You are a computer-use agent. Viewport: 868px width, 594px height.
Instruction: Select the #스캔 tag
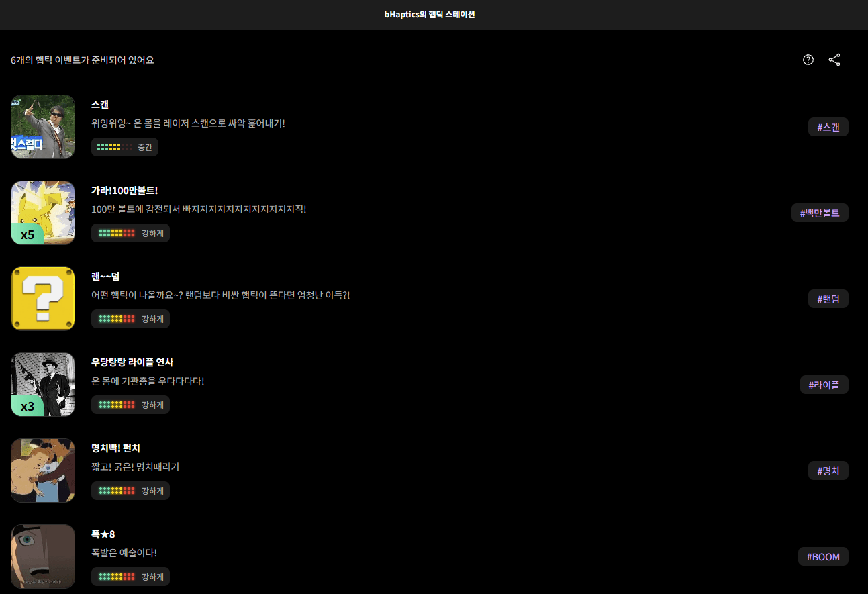pos(828,127)
